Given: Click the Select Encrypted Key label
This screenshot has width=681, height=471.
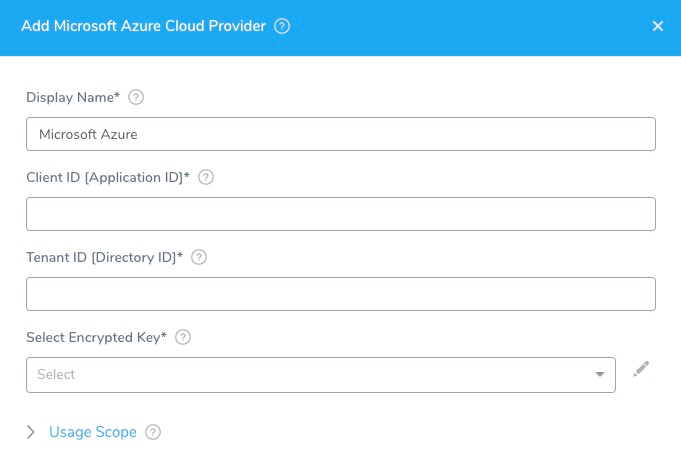Looking at the screenshot, I should [96, 337].
